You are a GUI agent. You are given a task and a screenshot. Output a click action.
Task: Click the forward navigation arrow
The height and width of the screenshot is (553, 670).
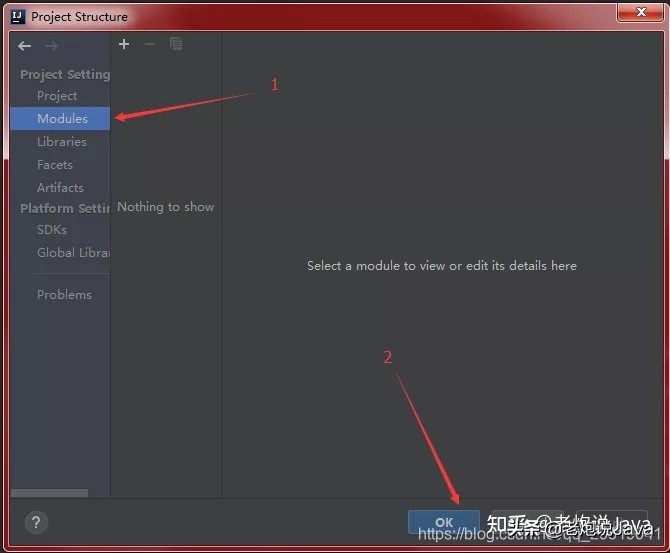click(51, 46)
